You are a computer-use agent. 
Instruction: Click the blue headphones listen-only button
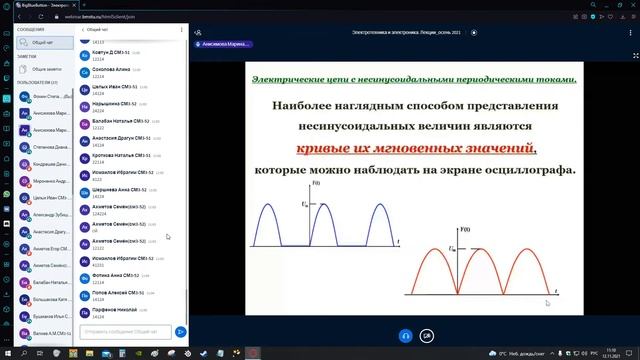coord(405,336)
